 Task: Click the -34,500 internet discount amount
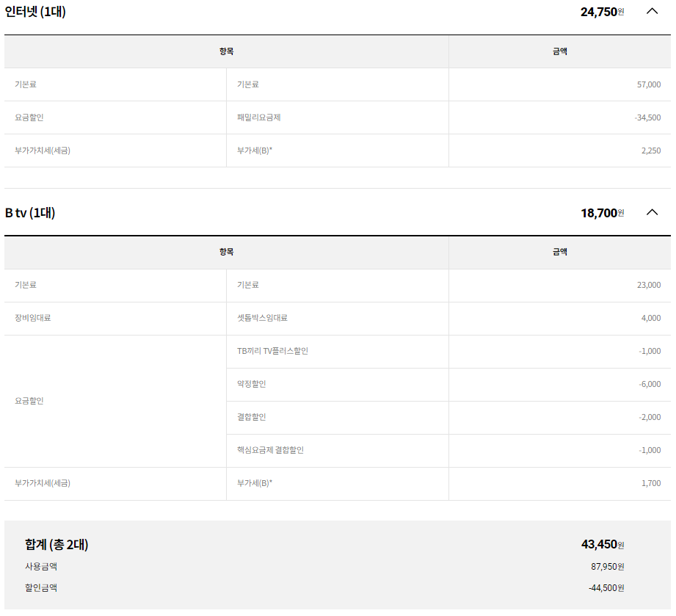point(647,117)
